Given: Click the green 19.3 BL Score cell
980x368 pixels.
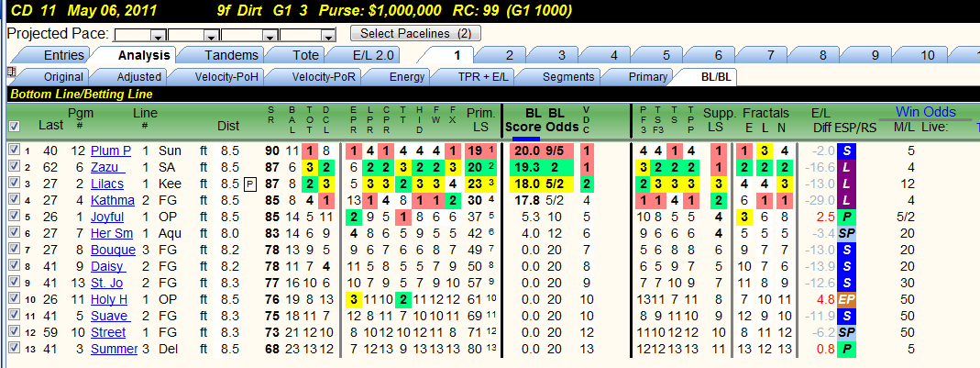Looking at the screenshot, I should pyautogui.click(x=525, y=167).
